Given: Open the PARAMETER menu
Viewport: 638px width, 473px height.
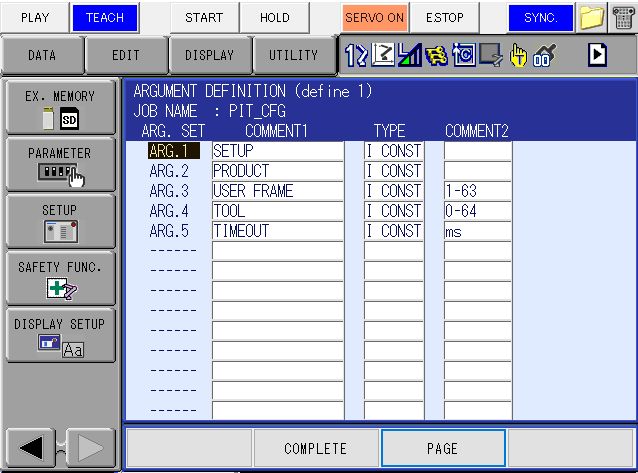Looking at the screenshot, I should pos(60,164).
